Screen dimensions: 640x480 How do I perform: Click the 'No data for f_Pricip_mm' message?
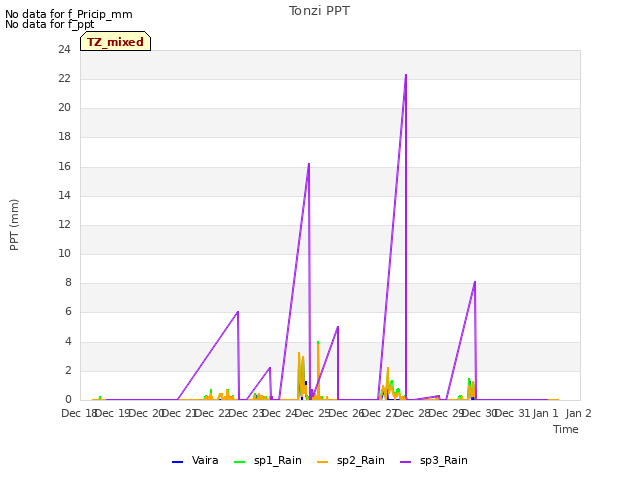click(x=69, y=14)
